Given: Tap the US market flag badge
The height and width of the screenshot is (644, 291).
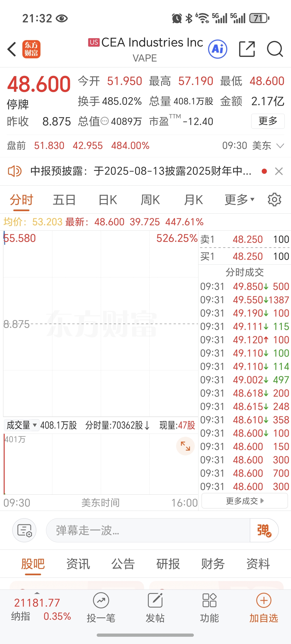Looking at the screenshot, I should [x=94, y=42].
